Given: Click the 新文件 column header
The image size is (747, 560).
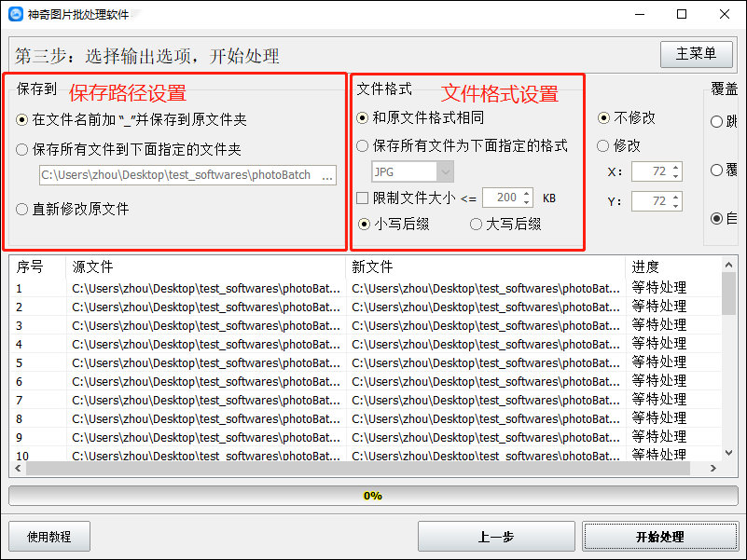Looking at the screenshot, I should pos(486,267).
